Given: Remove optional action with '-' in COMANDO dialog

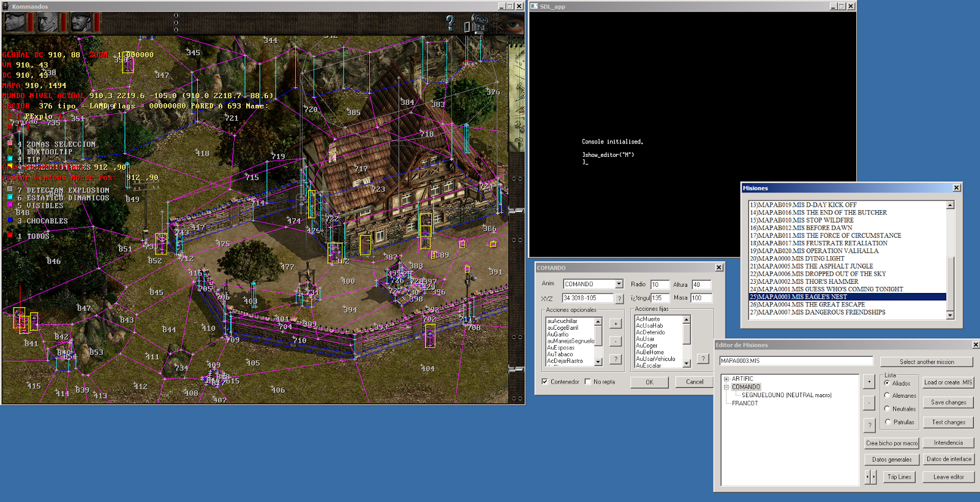Looking at the screenshot, I should point(616,341).
